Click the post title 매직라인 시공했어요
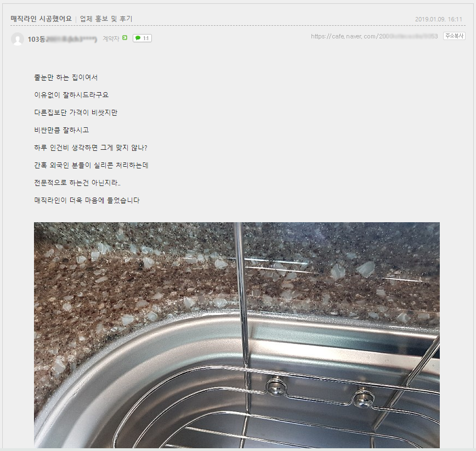 pyautogui.click(x=41, y=19)
